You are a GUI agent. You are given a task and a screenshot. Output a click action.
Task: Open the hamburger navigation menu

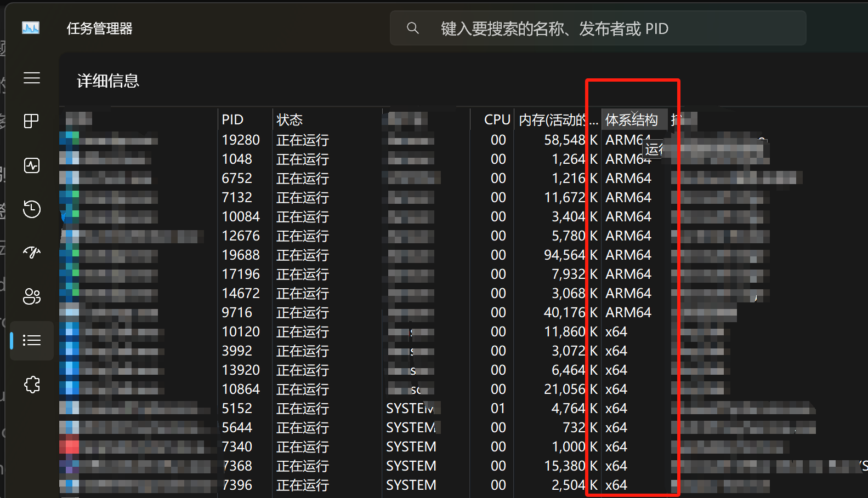[32, 78]
